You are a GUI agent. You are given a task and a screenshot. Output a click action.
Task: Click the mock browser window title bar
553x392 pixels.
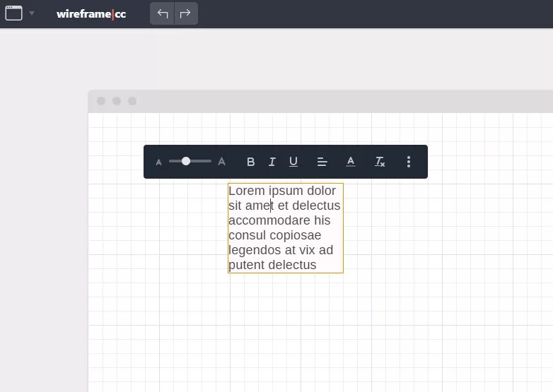coord(320,102)
